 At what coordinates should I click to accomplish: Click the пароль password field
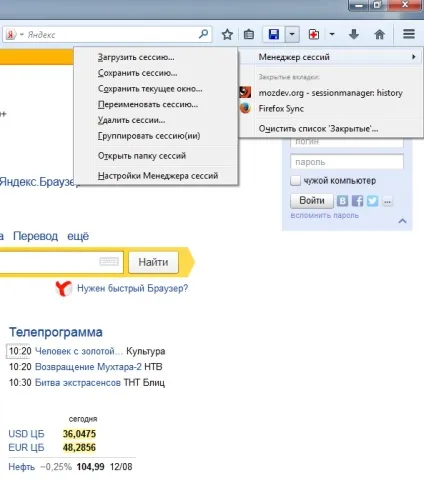347,162
